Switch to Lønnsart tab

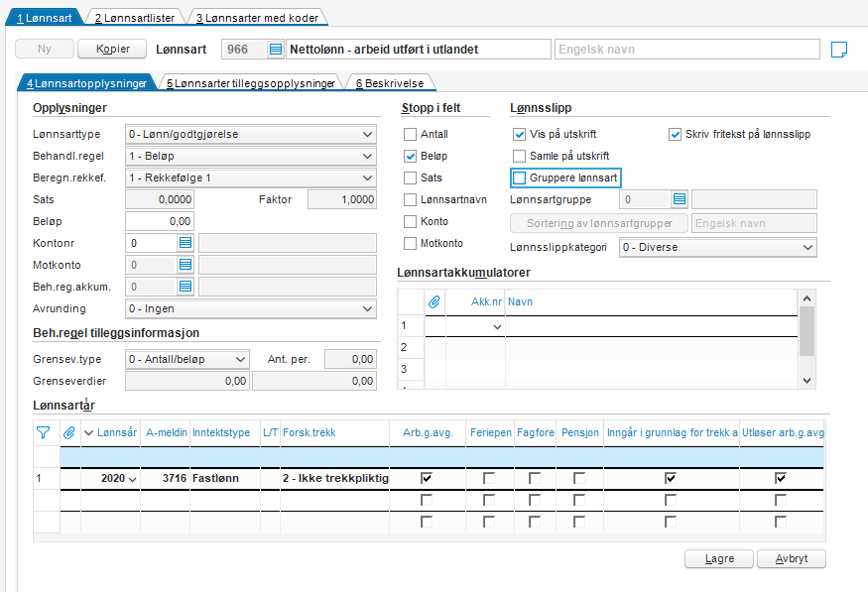[x=45, y=18]
